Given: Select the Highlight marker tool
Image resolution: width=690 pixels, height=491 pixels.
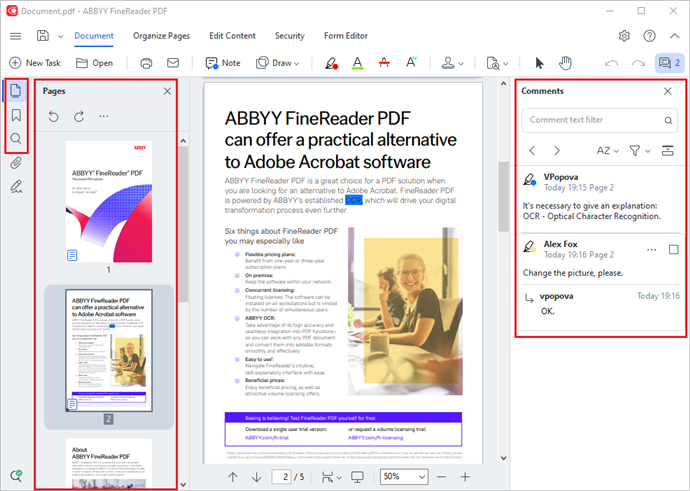Looking at the screenshot, I should click(x=331, y=63).
